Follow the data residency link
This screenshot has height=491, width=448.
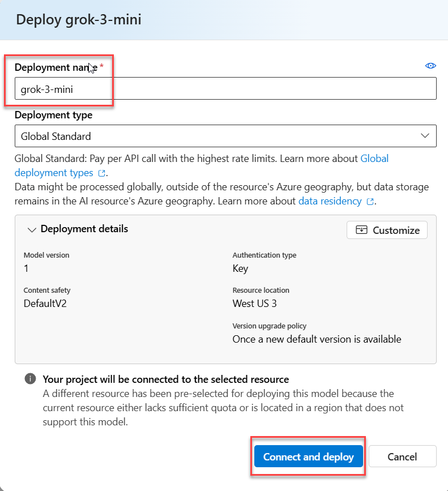(x=330, y=201)
